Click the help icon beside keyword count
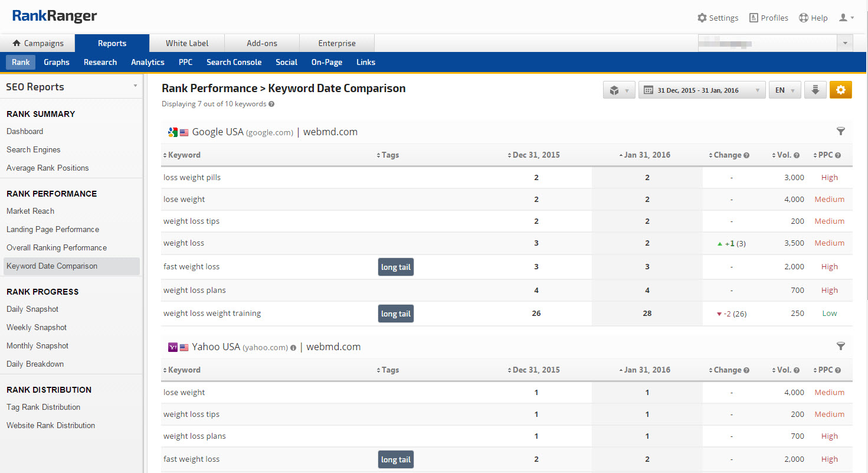This screenshot has height=473, width=868. coord(271,105)
